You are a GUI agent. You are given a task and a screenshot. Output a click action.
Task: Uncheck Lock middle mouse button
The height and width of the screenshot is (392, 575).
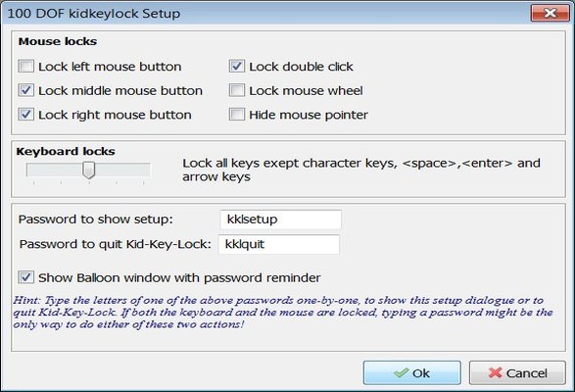[26, 91]
